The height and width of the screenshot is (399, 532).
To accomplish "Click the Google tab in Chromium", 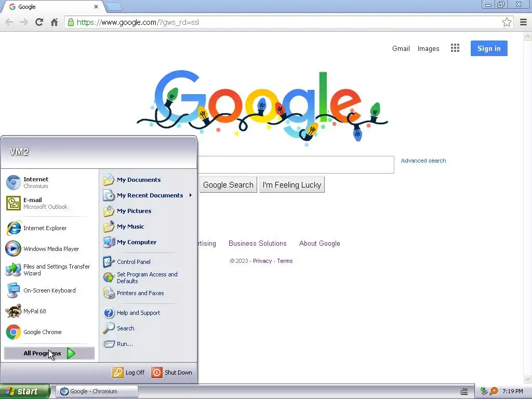I will (x=52, y=7).
